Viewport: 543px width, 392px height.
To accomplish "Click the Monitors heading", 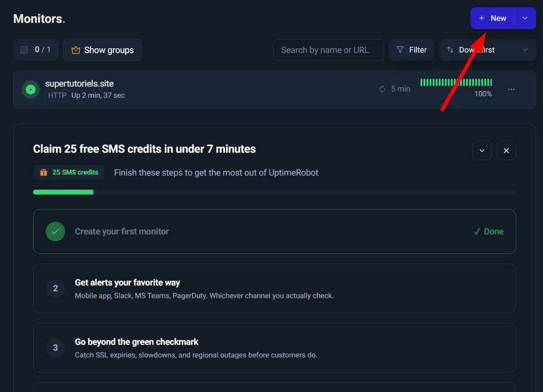I will pyautogui.click(x=39, y=18).
